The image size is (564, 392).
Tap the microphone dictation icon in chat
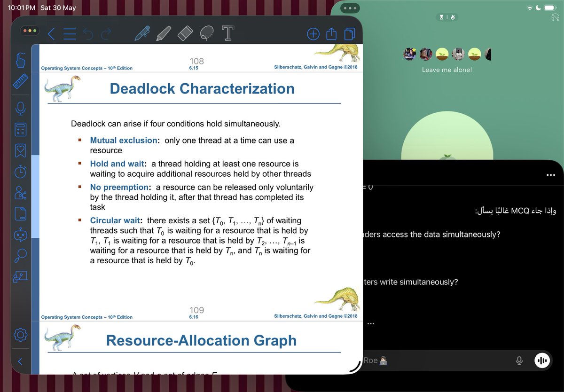519,361
